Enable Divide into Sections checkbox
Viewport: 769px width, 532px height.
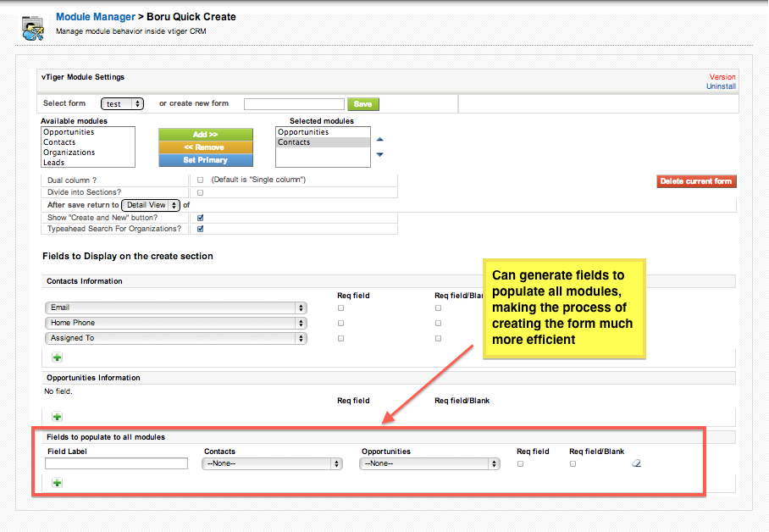pyautogui.click(x=200, y=192)
